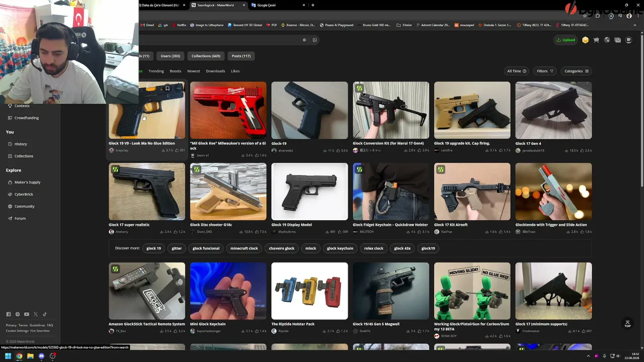Switch to the Users (203) tab

pyautogui.click(x=170, y=56)
